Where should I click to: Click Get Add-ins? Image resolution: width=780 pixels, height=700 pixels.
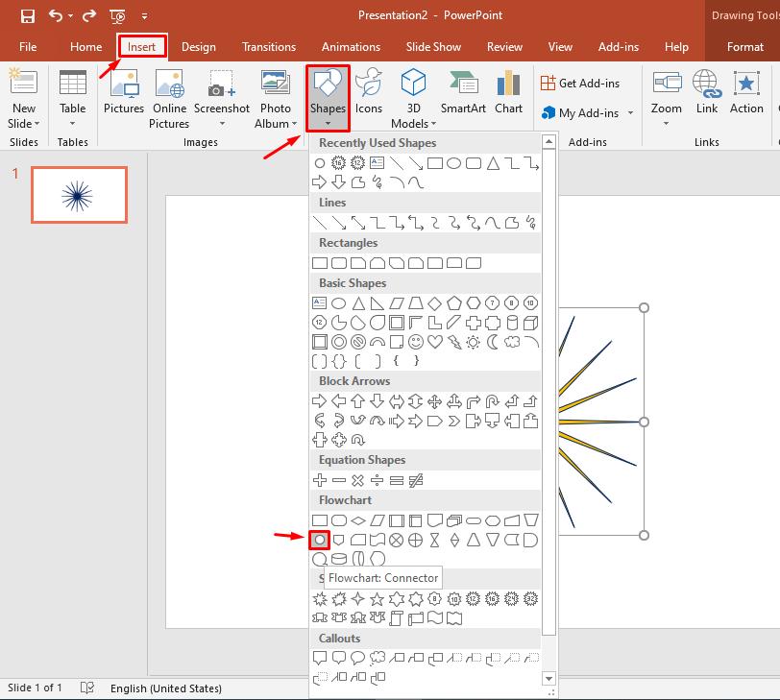click(589, 84)
